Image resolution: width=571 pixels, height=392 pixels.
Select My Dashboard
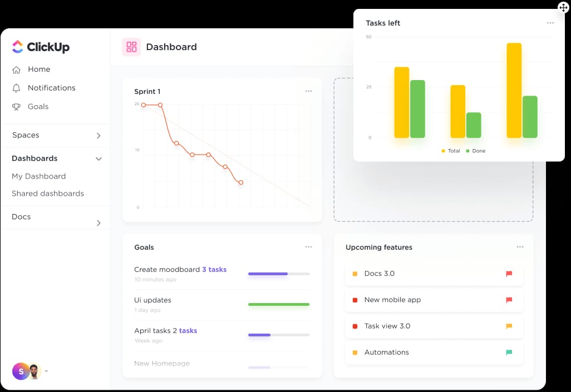click(38, 176)
